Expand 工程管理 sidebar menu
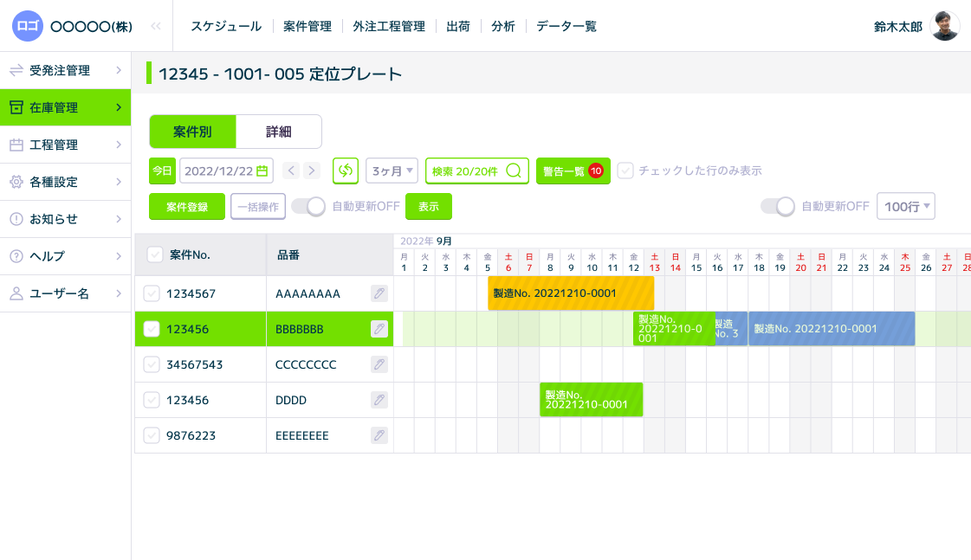971x560 pixels. pyautogui.click(x=65, y=145)
